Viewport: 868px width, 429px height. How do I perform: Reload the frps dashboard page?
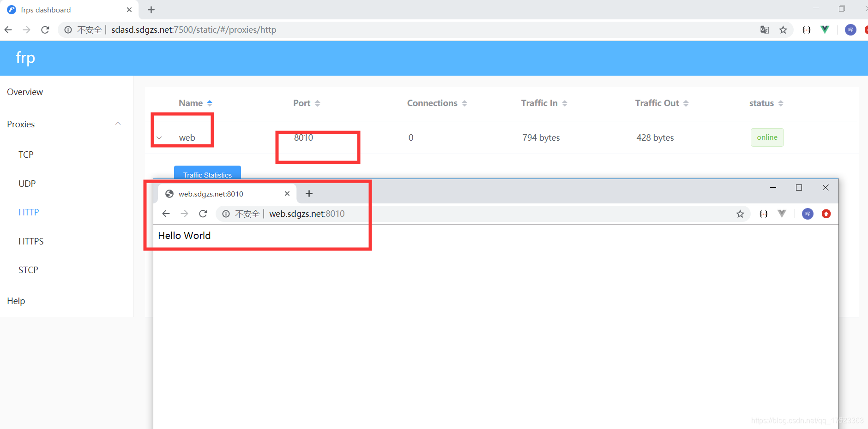tap(45, 30)
